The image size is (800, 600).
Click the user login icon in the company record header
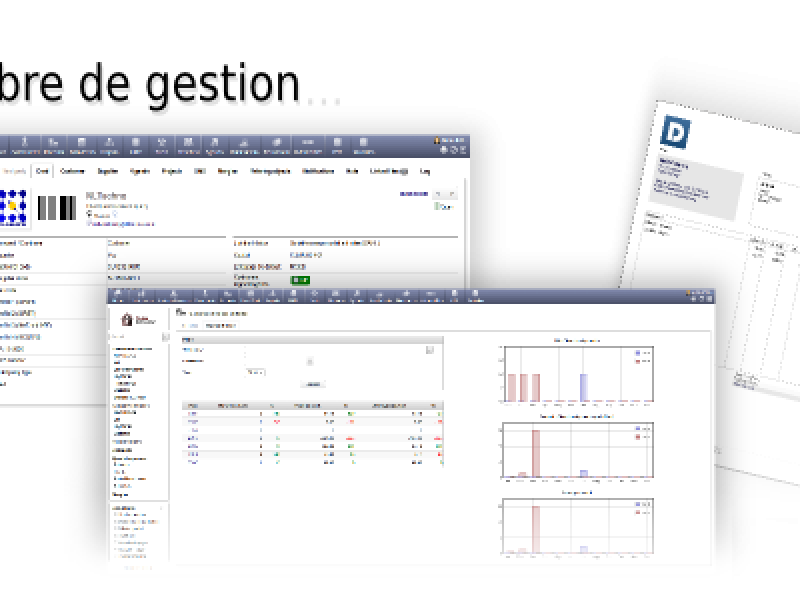click(437, 140)
